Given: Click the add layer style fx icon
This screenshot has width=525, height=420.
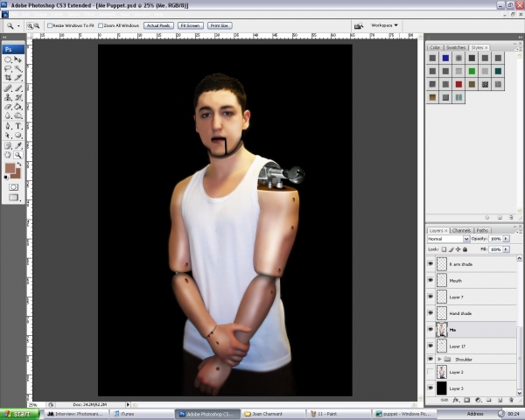Looking at the screenshot, I should 456,400.
